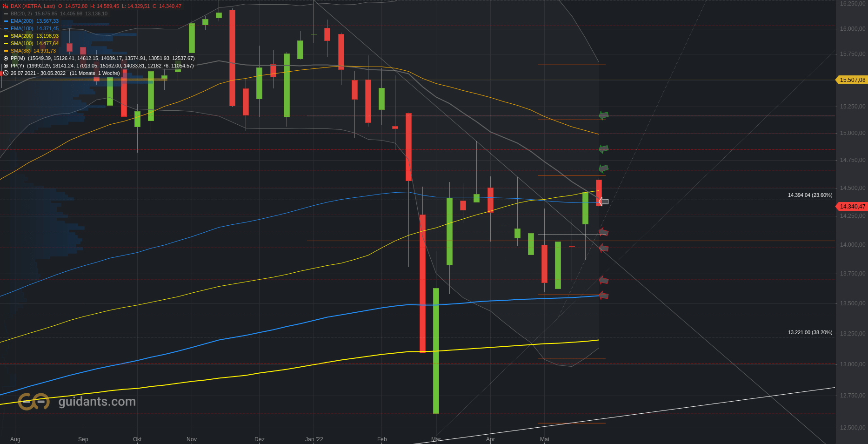Click the 14.394,04 (23.60%) Fibonacci level label

pos(810,195)
